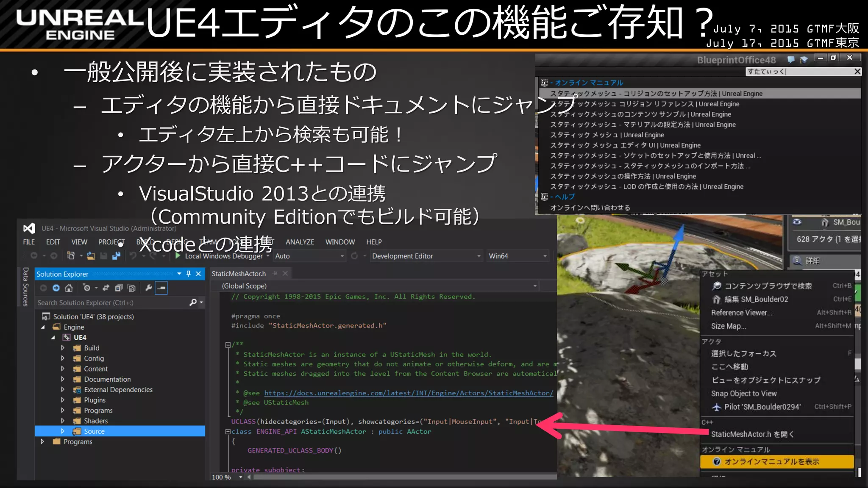Click Save All icon in Visual Studio toolbar
This screenshot has height=488, width=868.
117,256
